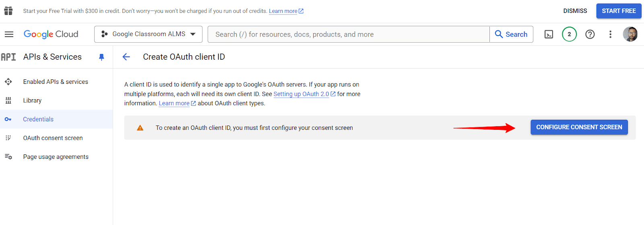Image resolution: width=644 pixels, height=225 pixels.
Task: Click CONFIGURE CONSENT SCREEN button
Action: point(579,127)
